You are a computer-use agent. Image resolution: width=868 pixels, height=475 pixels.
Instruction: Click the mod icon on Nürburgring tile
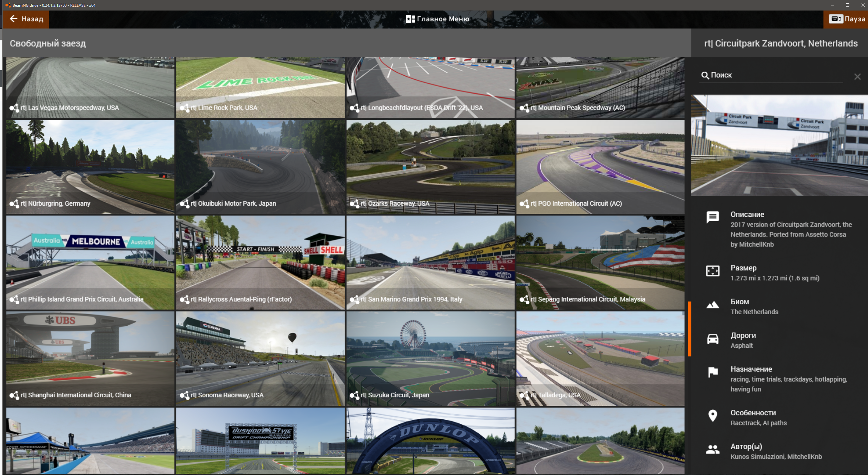click(14, 204)
